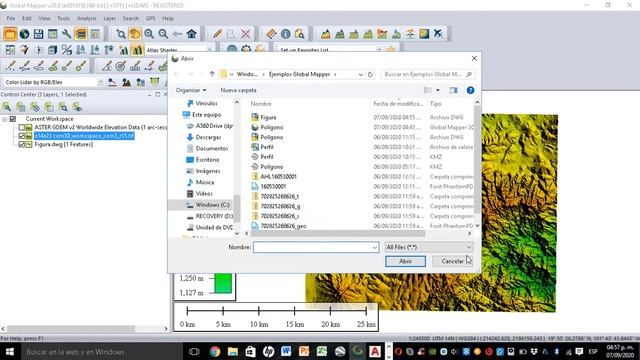The image size is (640, 360).
Task: Click the search magnifier over document icon
Action: pos(299,33)
